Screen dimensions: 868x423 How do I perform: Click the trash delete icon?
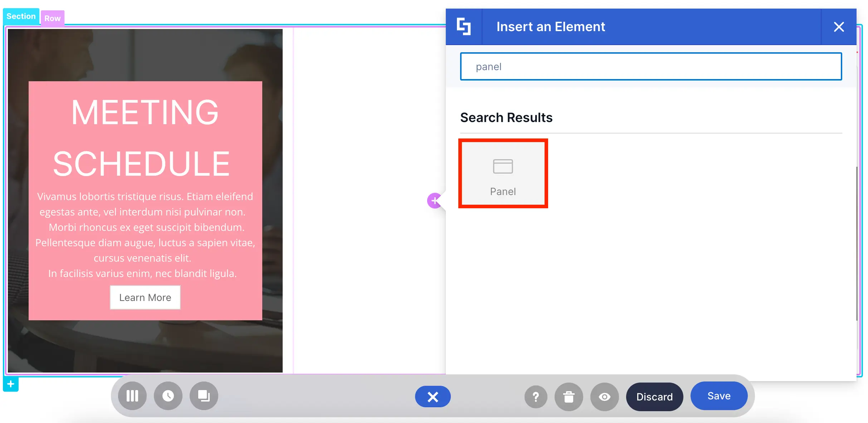pos(569,397)
